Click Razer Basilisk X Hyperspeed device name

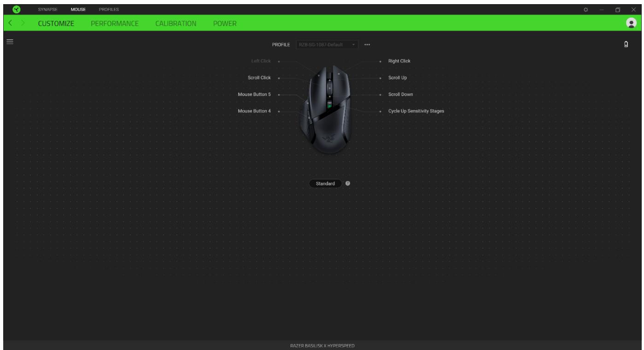pos(322,346)
